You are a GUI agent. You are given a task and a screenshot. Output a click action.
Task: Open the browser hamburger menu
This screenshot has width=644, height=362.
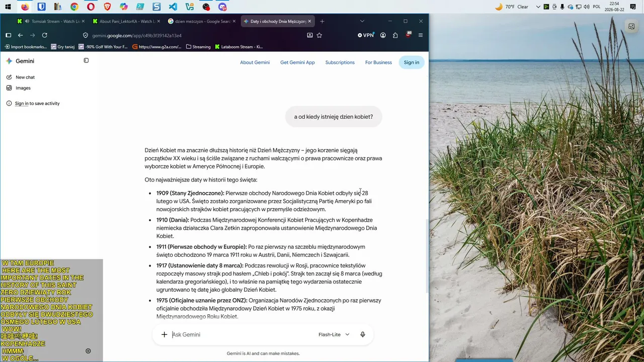pos(421,35)
